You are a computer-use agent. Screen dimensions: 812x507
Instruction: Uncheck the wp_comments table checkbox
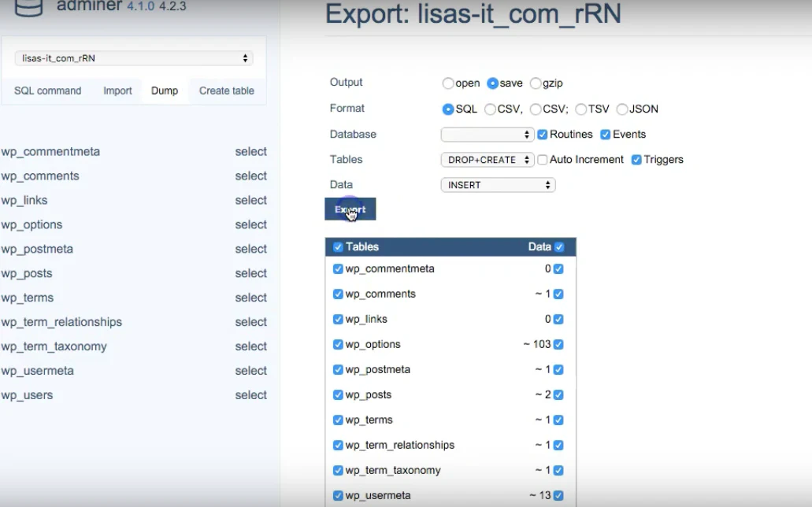coord(338,294)
